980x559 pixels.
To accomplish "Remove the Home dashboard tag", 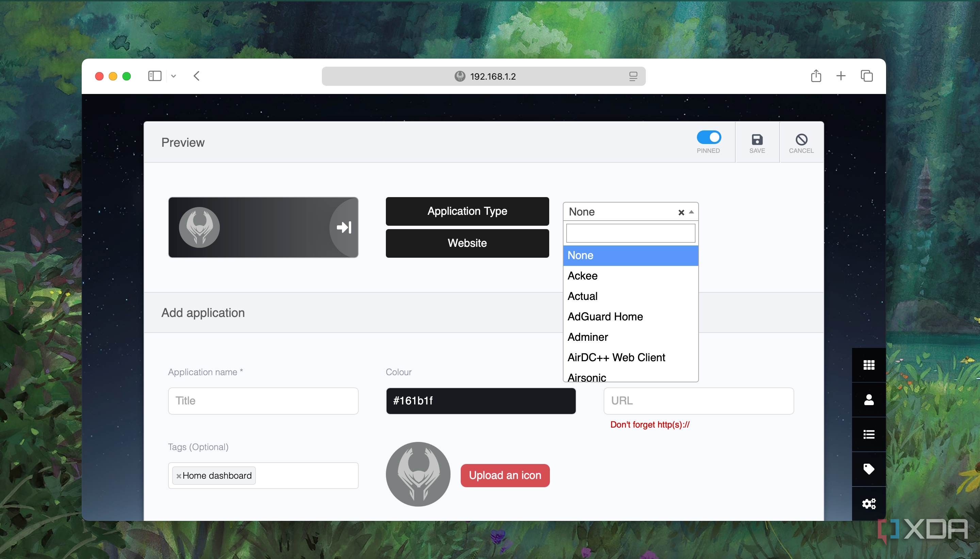I will coord(178,476).
